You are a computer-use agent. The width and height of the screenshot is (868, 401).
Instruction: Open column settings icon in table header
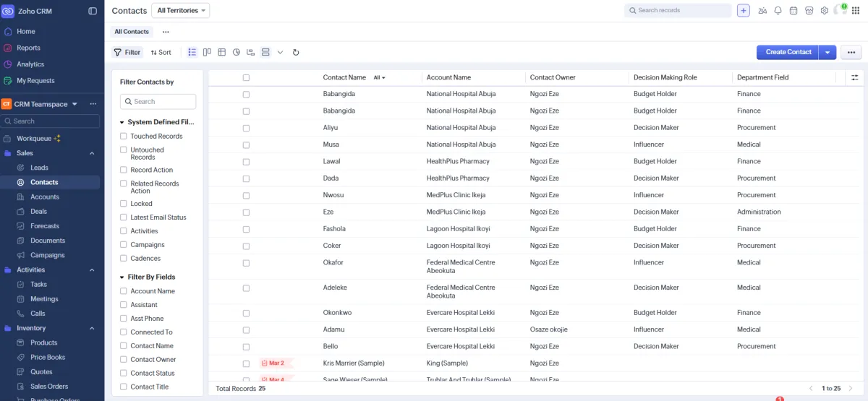854,77
